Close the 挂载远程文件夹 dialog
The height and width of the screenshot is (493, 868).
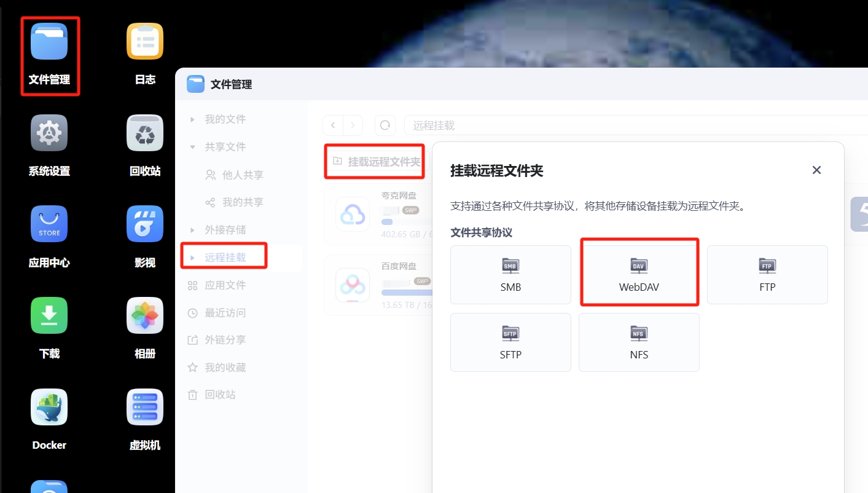click(x=816, y=170)
